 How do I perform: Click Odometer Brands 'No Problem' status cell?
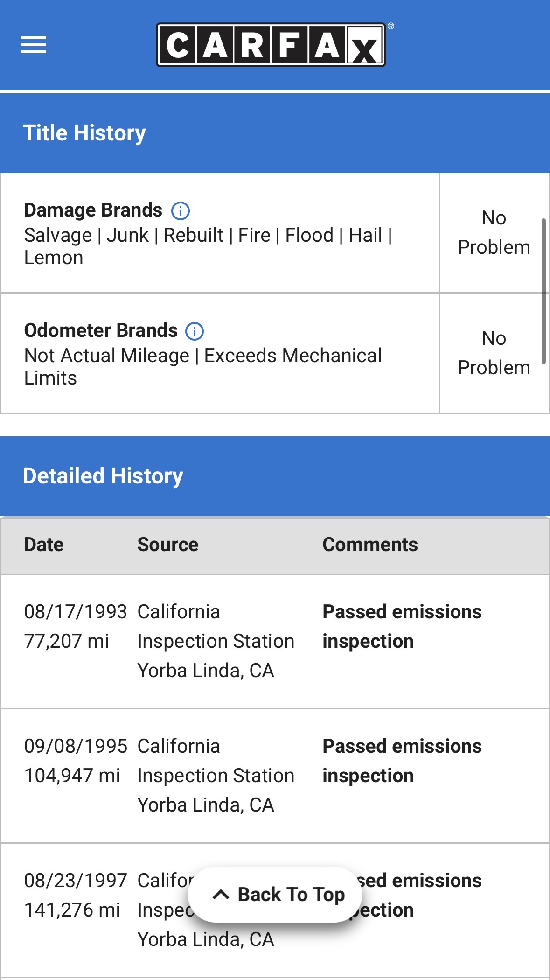pyautogui.click(x=494, y=353)
